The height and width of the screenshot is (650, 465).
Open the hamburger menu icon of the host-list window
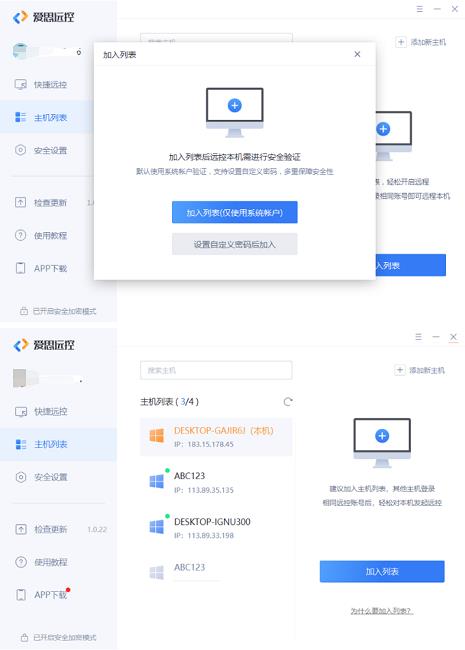coord(419,337)
